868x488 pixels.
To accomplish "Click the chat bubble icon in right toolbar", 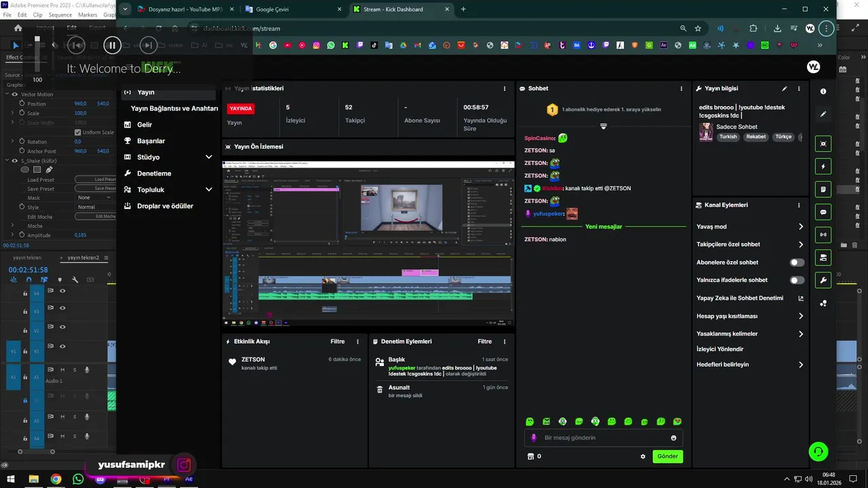I will [823, 212].
